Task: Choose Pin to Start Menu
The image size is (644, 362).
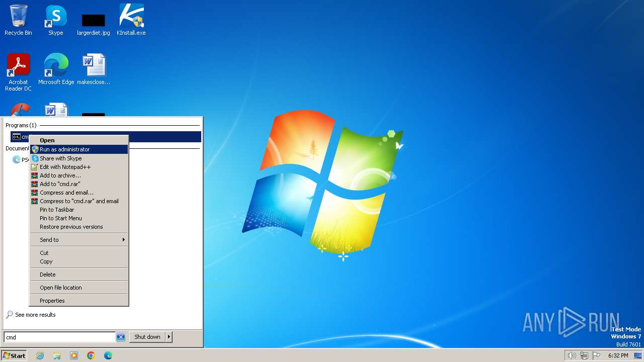Action: pyautogui.click(x=79, y=218)
